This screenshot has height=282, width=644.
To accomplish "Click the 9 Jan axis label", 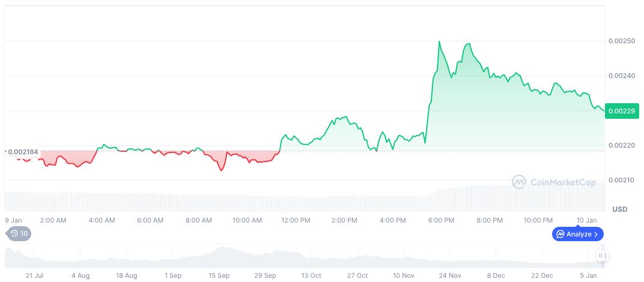I will tap(14, 220).
